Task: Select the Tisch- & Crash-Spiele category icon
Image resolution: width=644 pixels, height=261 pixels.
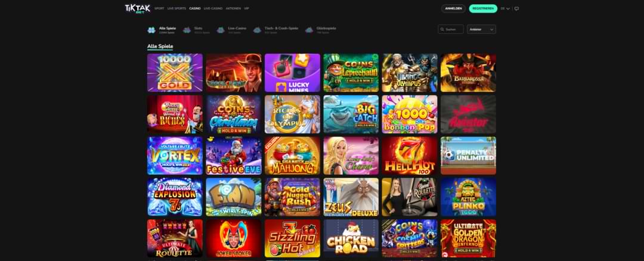Action: point(257,30)
